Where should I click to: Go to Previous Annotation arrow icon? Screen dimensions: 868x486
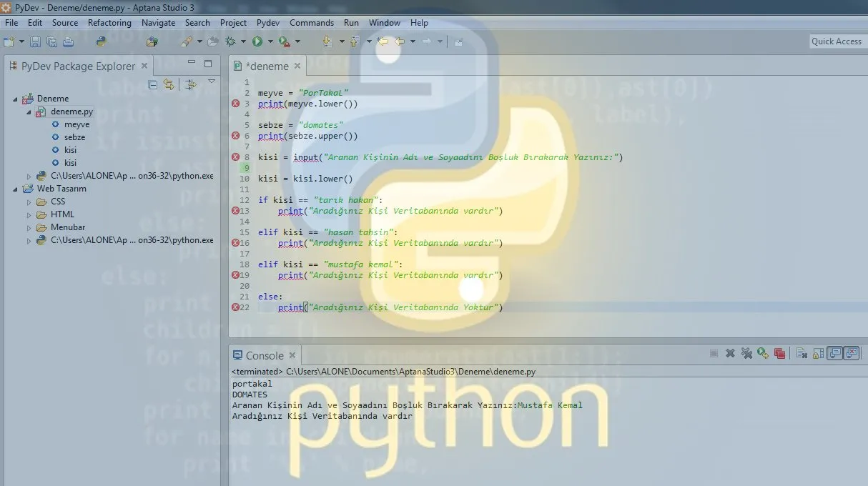point(353,41)
